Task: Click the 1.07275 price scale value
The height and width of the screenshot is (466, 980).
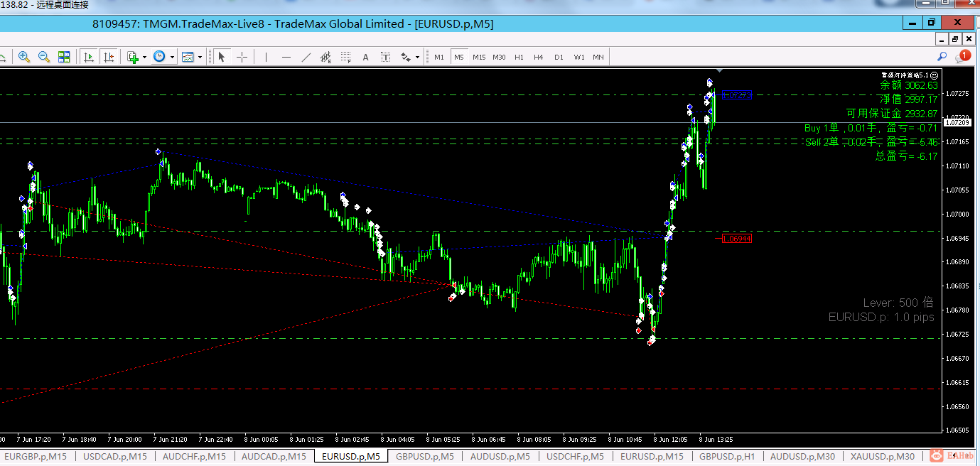Action: (x=957, y=94)
